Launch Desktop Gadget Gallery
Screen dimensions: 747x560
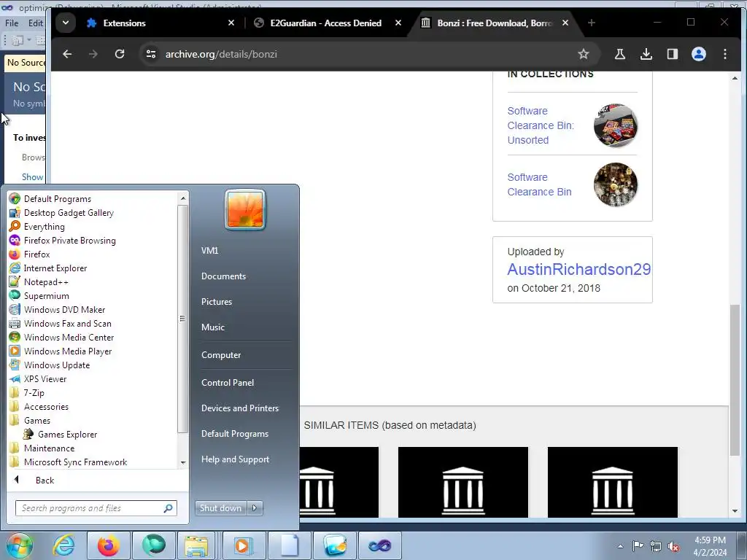pyautogui.click(x=69, y=213)
